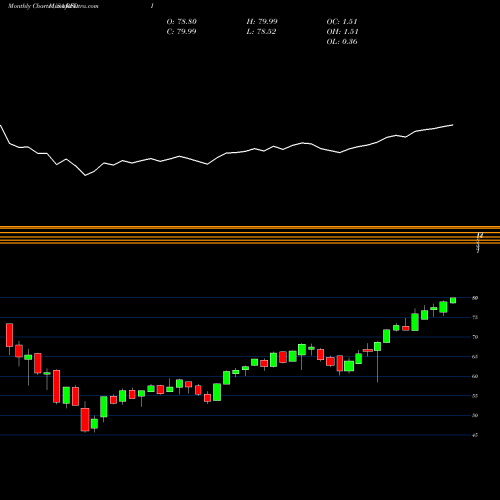
Task: Click the 80 price axis label
Action: [x=475, y=298]
